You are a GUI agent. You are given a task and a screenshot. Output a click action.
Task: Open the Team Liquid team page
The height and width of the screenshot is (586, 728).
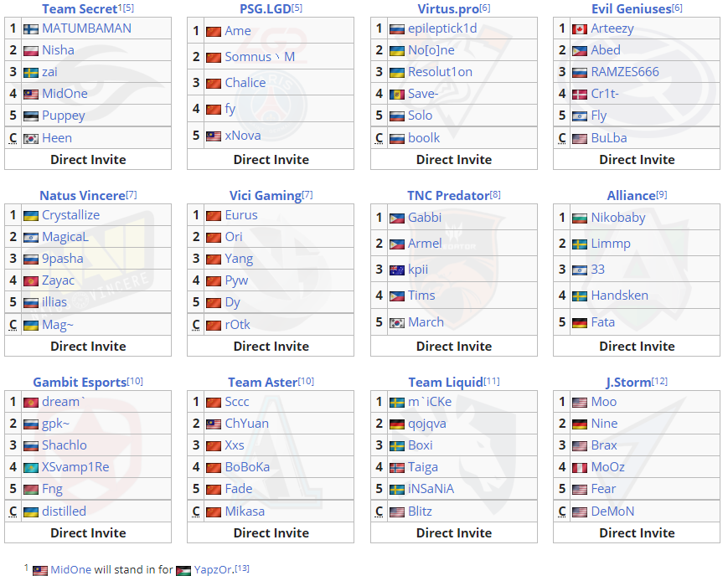tap(446, 383)
